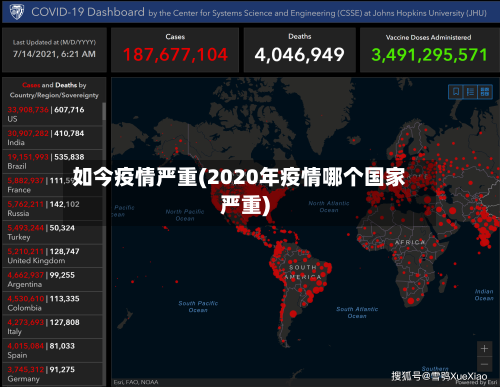
Task: Click the 'Indian Ocean' map label
Action: (484, 295)
